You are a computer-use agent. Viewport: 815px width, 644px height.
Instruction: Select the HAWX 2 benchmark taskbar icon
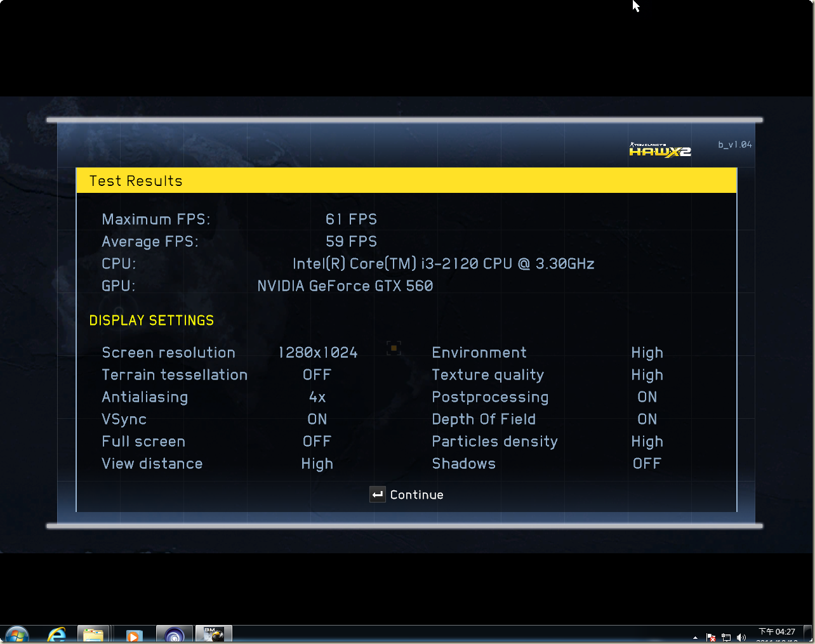point(214,634)
